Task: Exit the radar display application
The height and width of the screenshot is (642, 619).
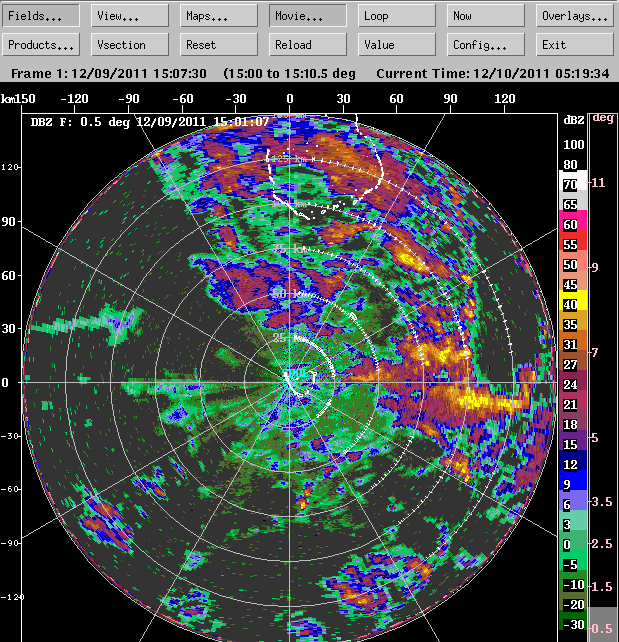Action: (575, 45)
